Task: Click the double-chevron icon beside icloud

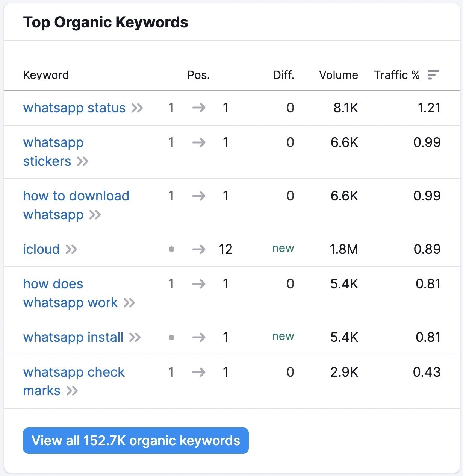Action: click(x=71, y=249)
